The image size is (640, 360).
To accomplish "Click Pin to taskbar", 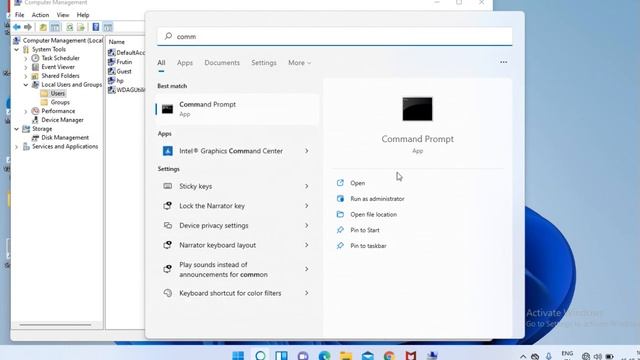I will 368,246.
